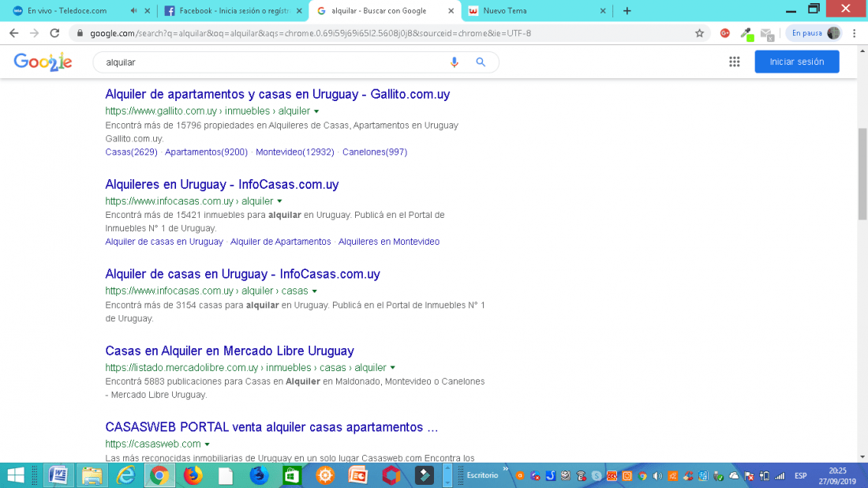Click the Escritorio toolbar label

[482, 475]
